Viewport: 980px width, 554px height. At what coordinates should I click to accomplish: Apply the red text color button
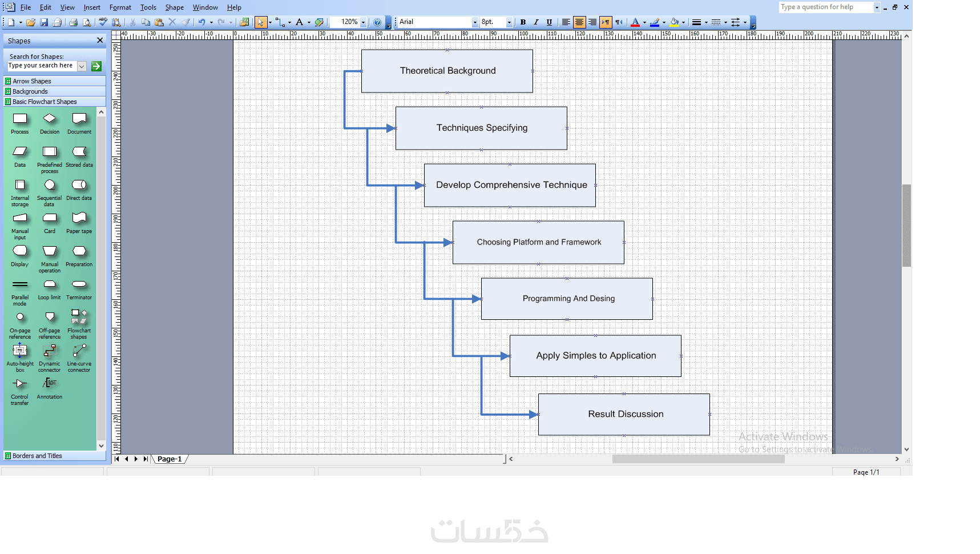(635, 22)
